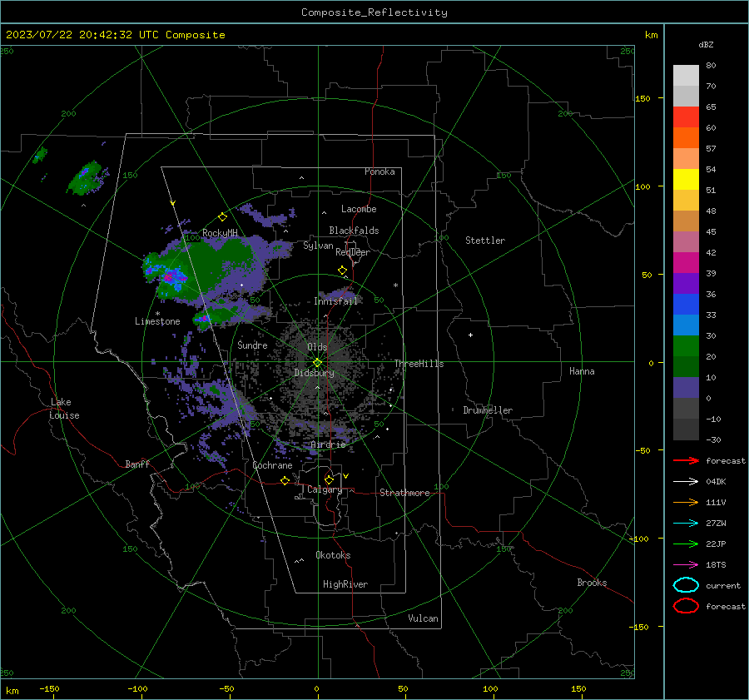Pick the purple swatch below the 39 label
Viewport: 749px width, 700px height.
pyautogui.click(x=686, y=284)
